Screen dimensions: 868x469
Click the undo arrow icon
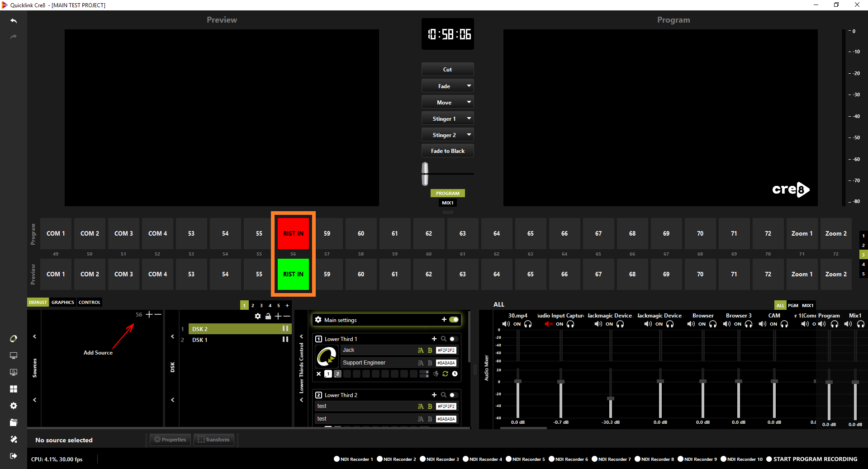pos(14,21)
